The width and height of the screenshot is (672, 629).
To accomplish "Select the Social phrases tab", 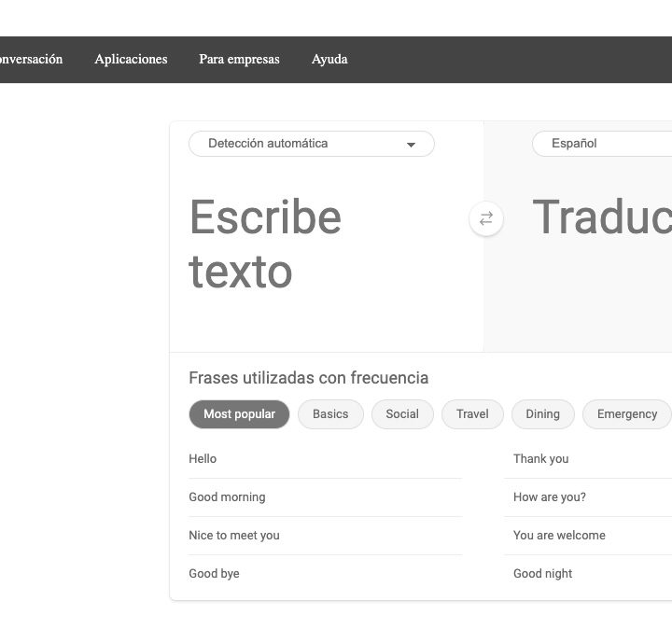I will pyautogui.click(x=402, y=414).
